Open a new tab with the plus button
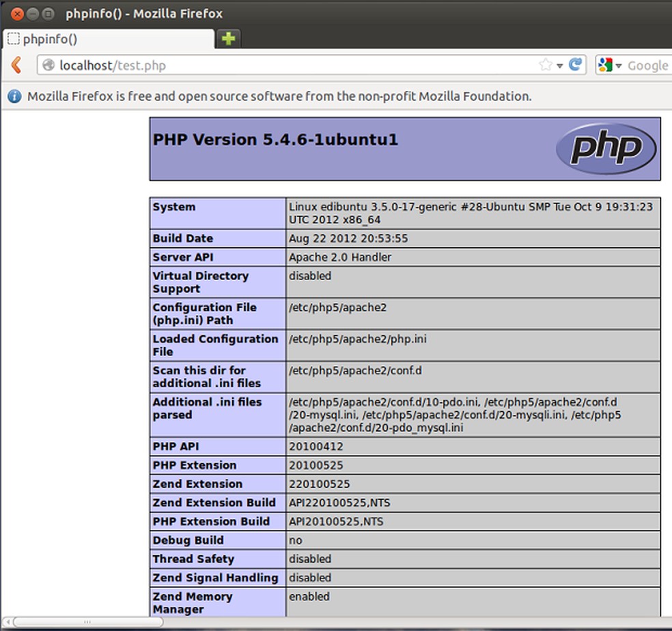The width and height of the screenshot is (672, 631). click(227, 39)
